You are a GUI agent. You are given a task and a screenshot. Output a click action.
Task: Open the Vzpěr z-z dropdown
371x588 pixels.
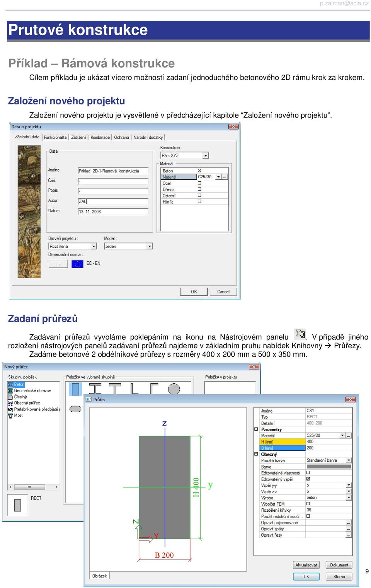point(349,491)
